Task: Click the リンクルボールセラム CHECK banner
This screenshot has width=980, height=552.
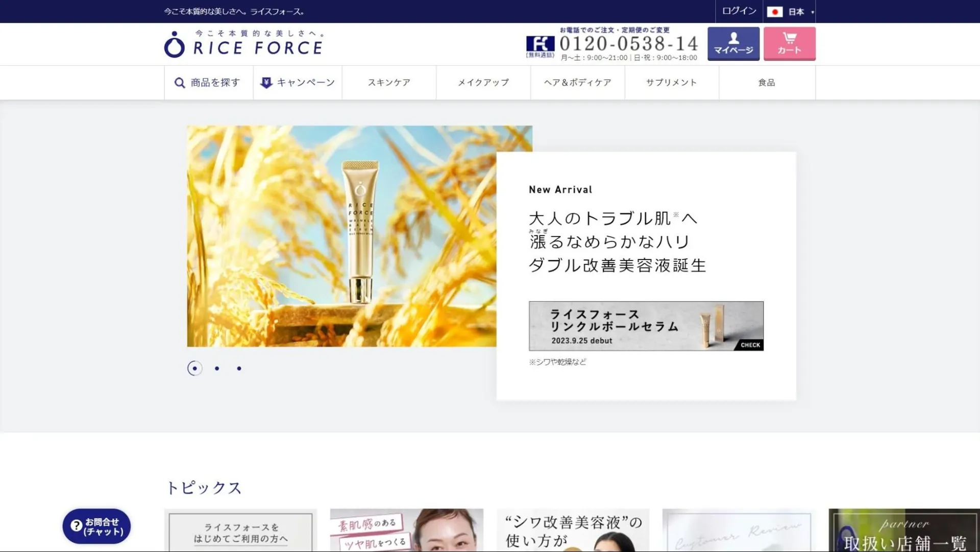Action: (x=646, y=326)
